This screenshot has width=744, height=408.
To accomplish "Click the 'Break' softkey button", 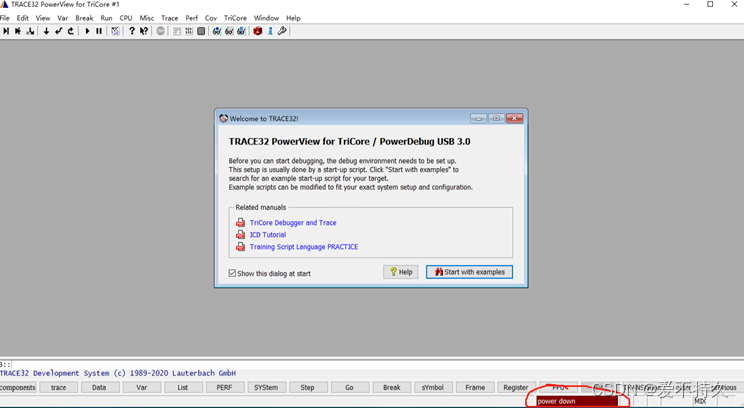I will tap(391, 388).
